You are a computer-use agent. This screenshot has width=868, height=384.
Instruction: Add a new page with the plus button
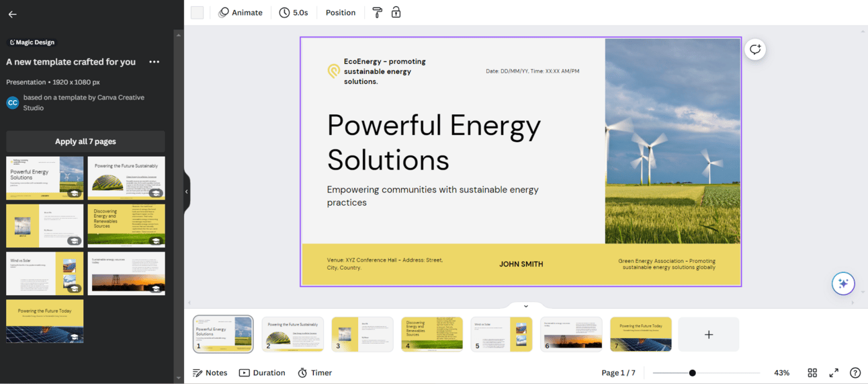[x=709, y=334]
